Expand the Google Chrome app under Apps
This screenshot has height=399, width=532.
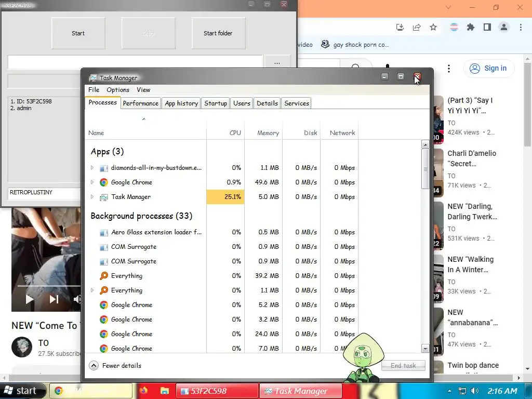(92, 182)
